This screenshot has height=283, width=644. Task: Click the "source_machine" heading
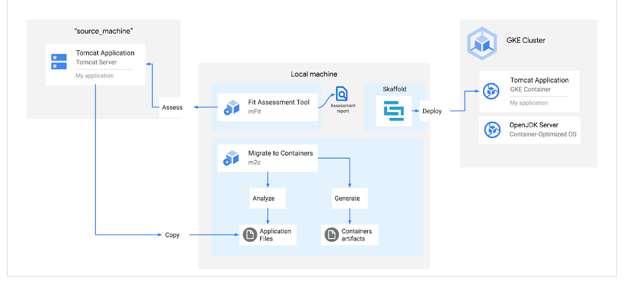pyautogui.click(x=104, y=32)
